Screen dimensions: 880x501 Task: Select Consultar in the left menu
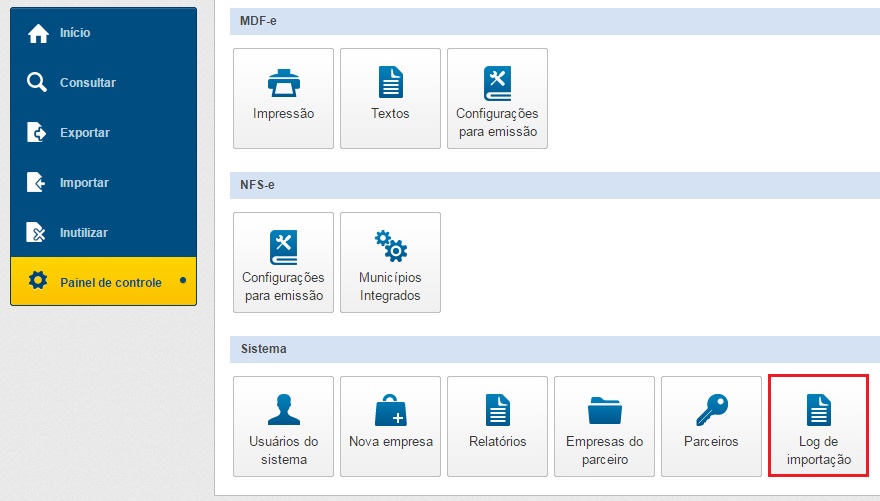[x=103, y=83]
